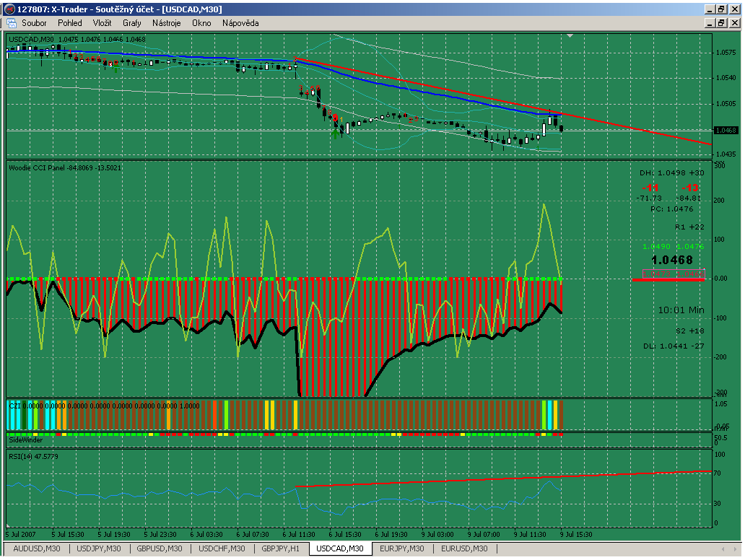745x560 pixels.
Task: Select the red trendline in RSI panel
Action: pyautogui.click(x=504, y=478)
